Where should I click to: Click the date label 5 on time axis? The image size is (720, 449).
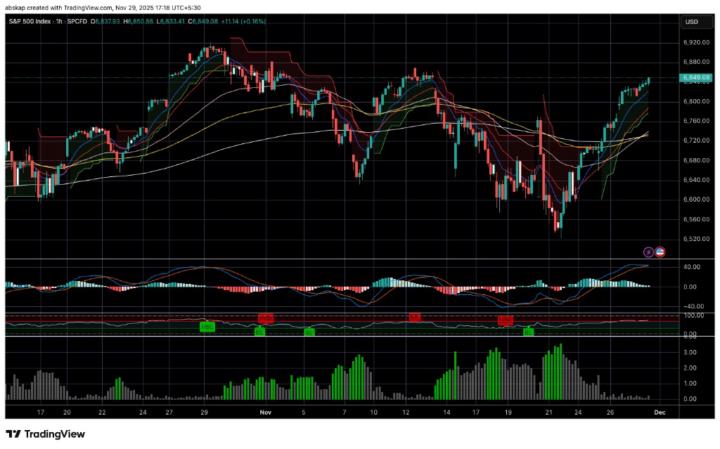[x=304, y=412]
